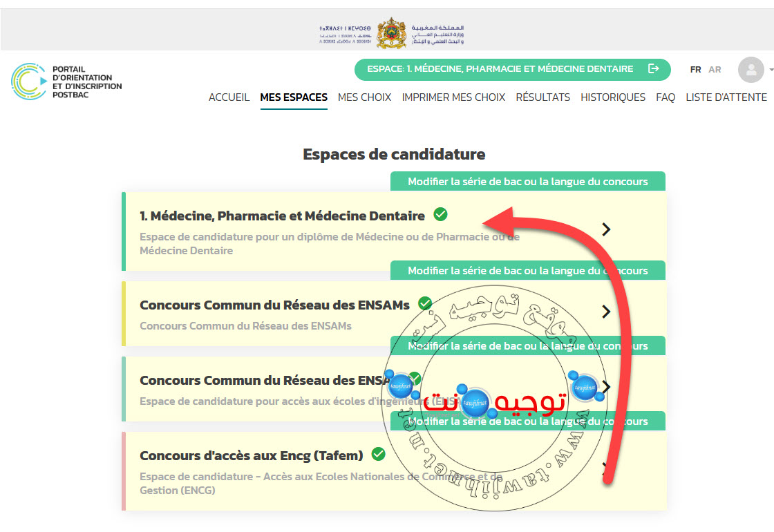Select the MES ESPACES menu item
Screen dimensions: 774x532
coord(294,97)
